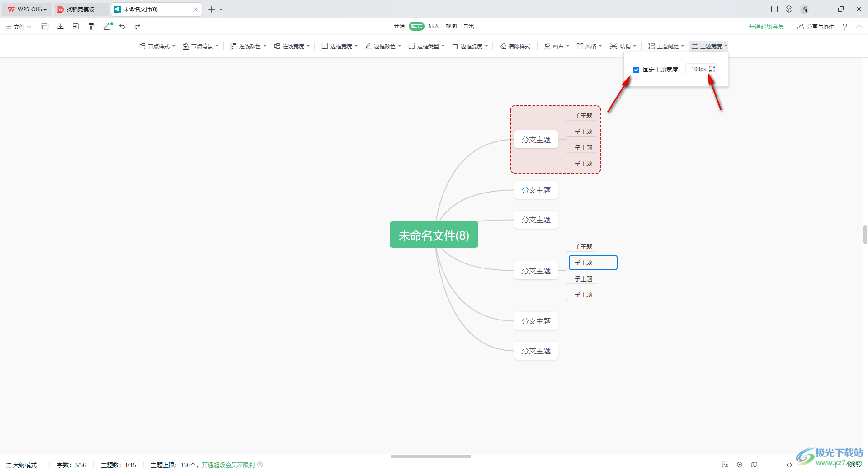Viewport: 868px width, 470px height.
Task: Click the 分享与协作 button
Action: [816, 27]
